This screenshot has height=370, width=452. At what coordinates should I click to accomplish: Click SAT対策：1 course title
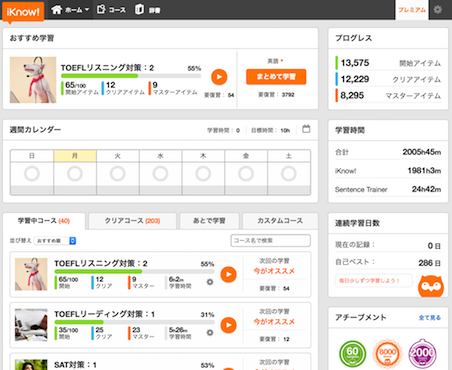(76, 365)
